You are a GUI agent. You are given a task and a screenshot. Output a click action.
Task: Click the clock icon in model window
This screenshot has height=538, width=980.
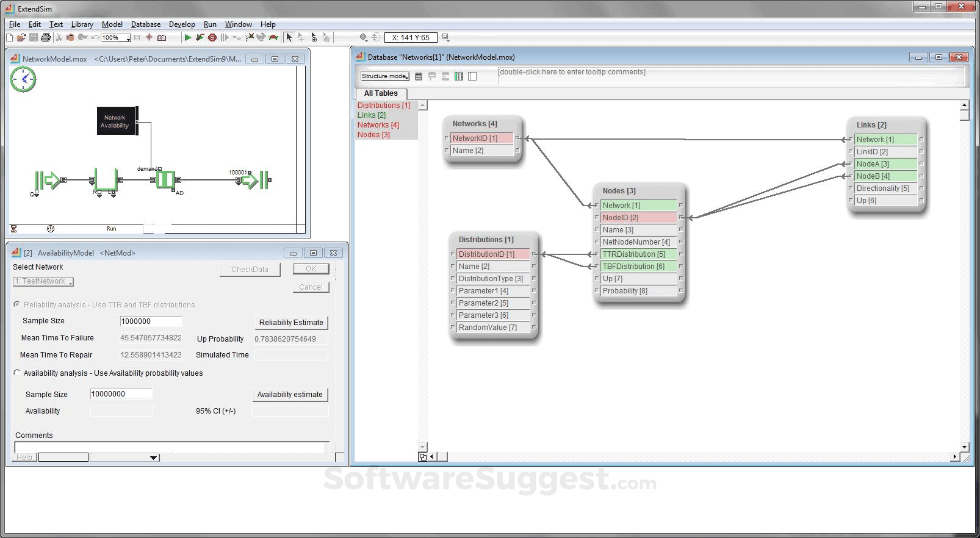[23, 79]
